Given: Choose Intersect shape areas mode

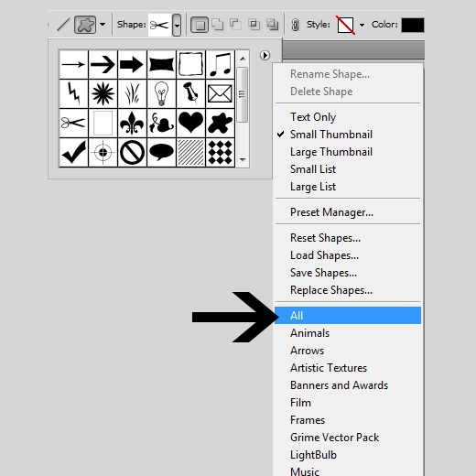Looking at the screenshot, I should [254, 25].
